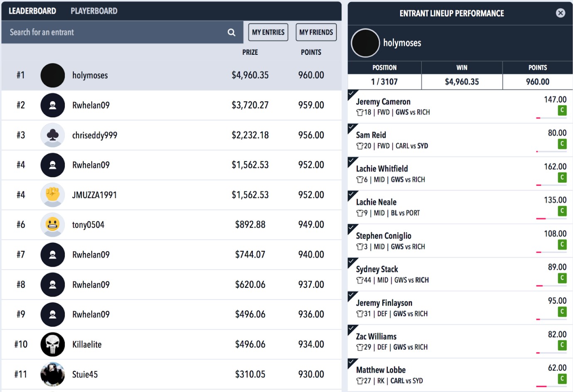Switch to the Leaderboard tab

click(x=32, y=11)
